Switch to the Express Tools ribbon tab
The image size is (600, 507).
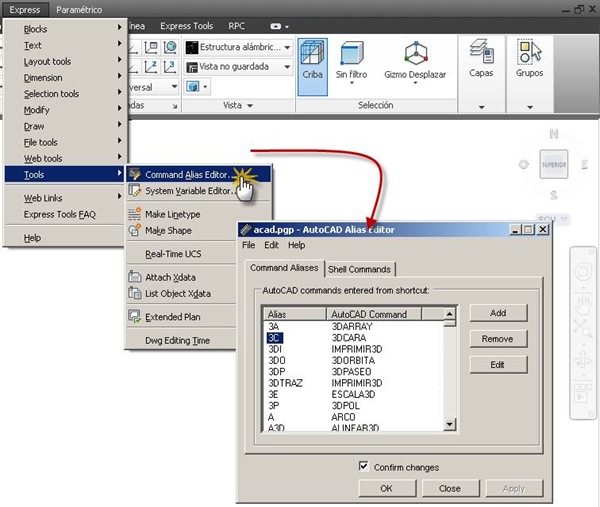tap(186, 26)
